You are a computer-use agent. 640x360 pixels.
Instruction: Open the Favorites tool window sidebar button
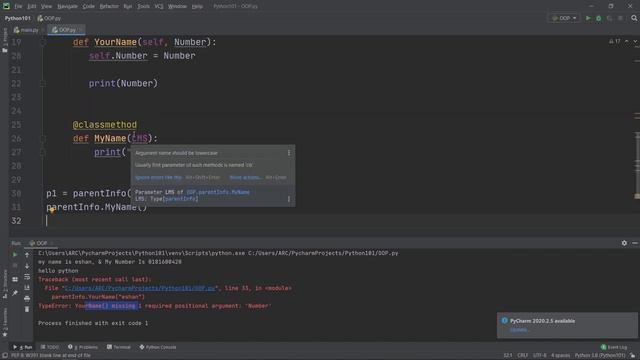tap(4, 322)
